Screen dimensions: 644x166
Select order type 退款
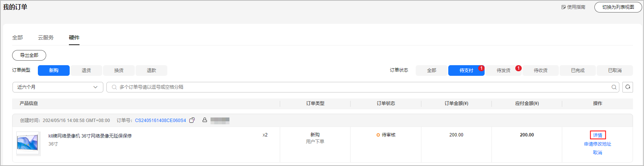tap(151, 70)
